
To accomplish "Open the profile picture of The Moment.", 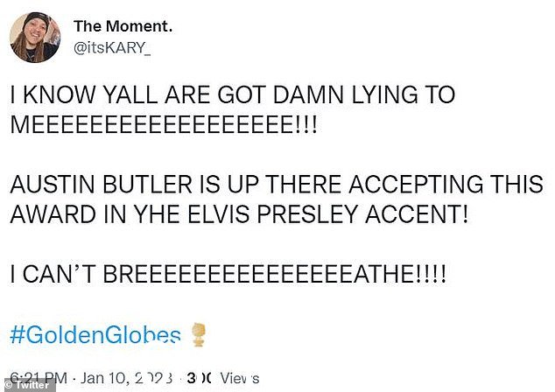I will (35, 38).
